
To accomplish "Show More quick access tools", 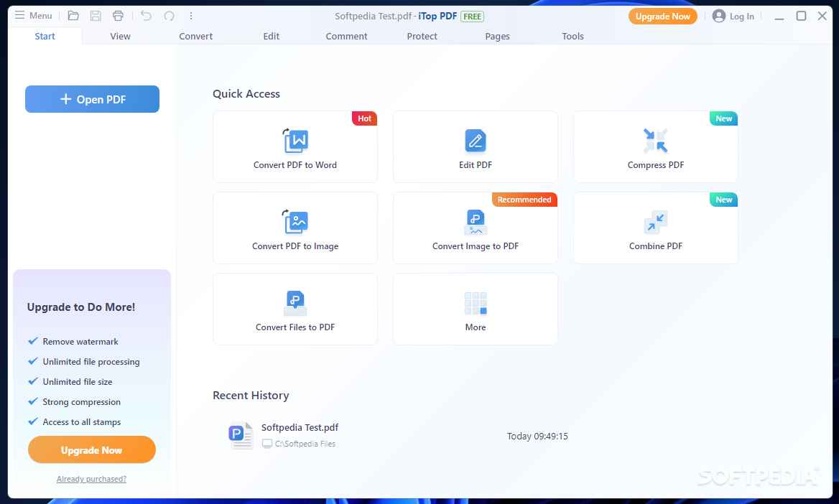I will pyautogui.click(x=475, y=309).
